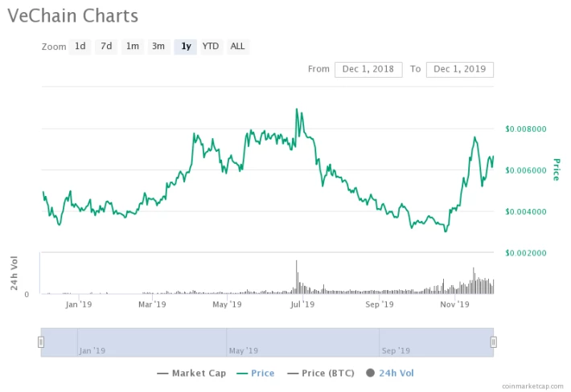
Task: Switch zoom to 3m
Action: click(158, 47)
